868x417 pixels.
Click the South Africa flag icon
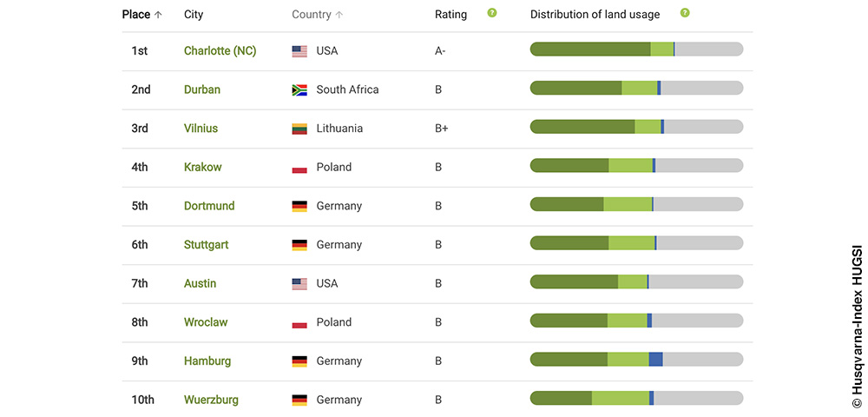(299, 90)
